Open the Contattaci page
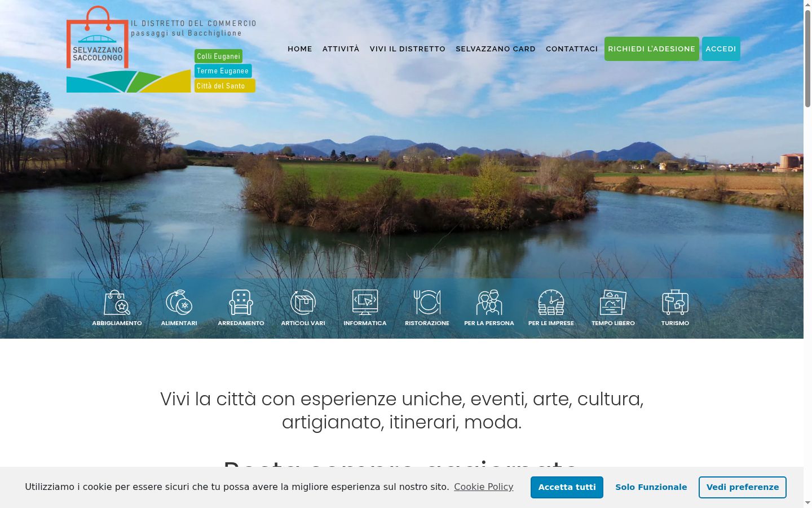The width and height of the screenshot is (812, 508). pyautogui.click(x=572, y=49)
